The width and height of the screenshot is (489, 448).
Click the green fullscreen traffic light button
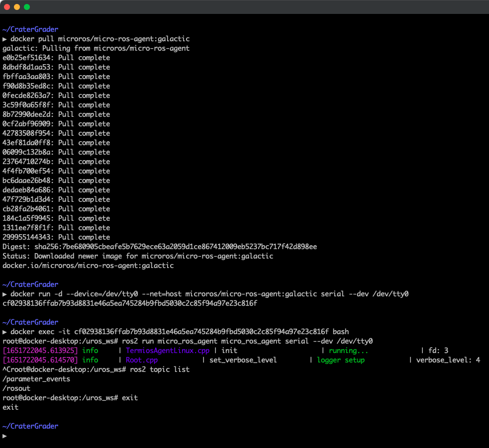click(27, 7)
